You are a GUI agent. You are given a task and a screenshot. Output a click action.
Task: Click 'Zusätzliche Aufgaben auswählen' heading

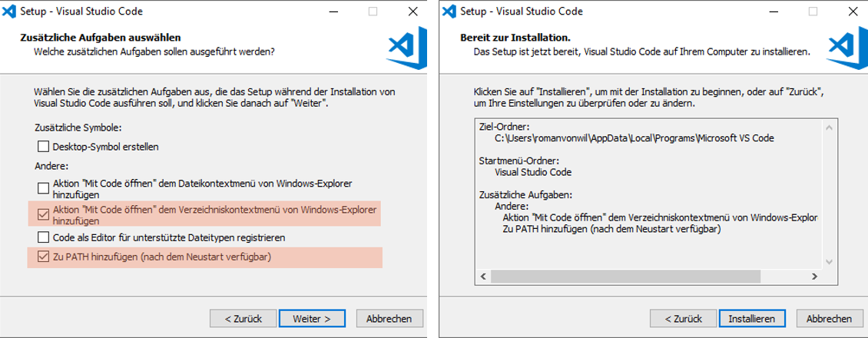(x=101, y=38)
